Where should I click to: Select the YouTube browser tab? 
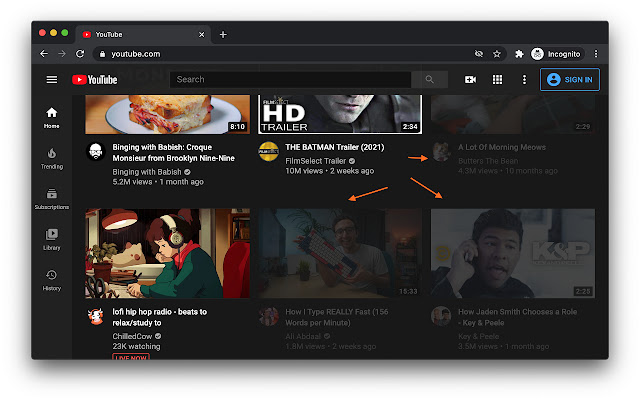click(142, 35)
